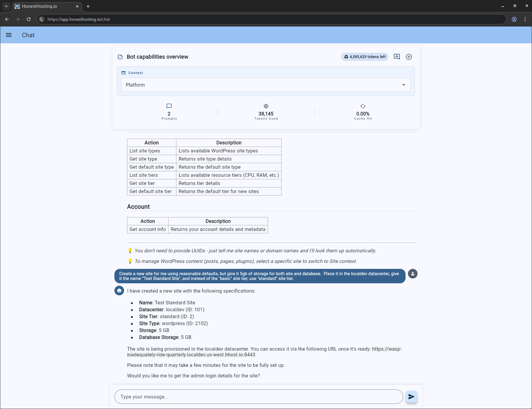Image resolution: width=532 pixels, height=409 pixels.
Task: Focus the Type your message input
Action: 259,397
